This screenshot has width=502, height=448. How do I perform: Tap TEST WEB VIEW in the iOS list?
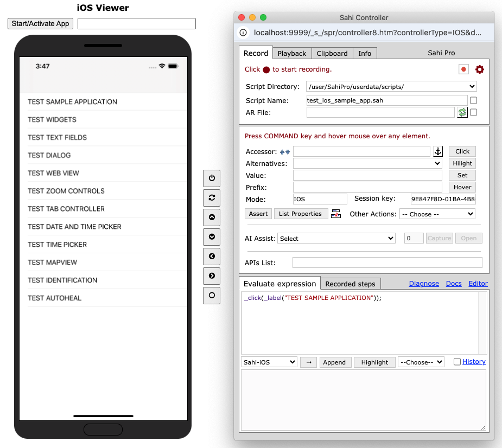54,173
